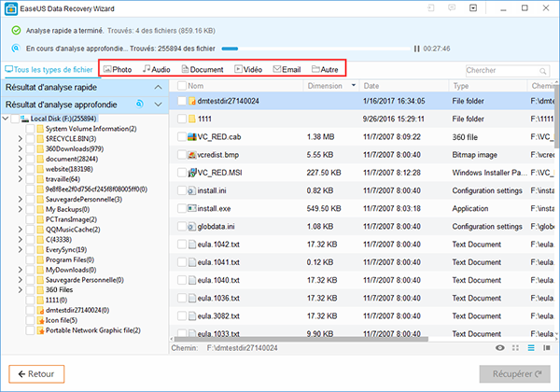The image size is (560, 392).
Task: Check the website(183198) folder checkbox
Action: (x=31, y=169)
